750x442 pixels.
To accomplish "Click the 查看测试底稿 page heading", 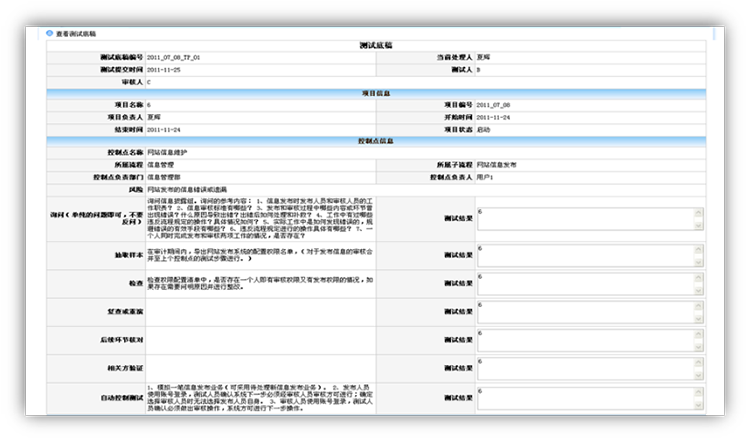I will tap(76, 34).
